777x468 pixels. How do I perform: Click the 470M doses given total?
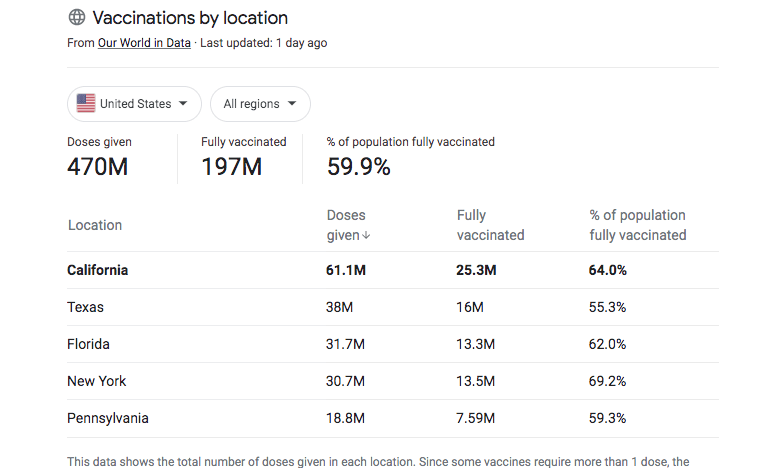point(98,167)
